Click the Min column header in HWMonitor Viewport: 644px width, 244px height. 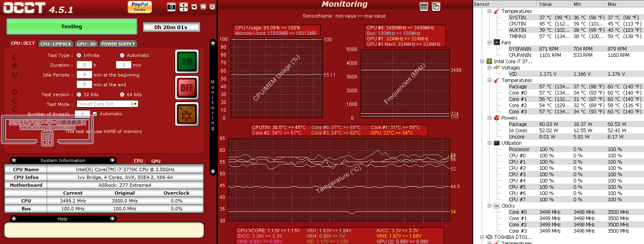coord(588,4)
